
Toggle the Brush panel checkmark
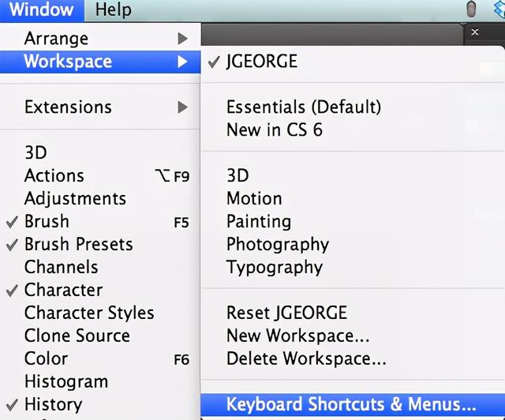pyautogui.click(x=47, y=222)
